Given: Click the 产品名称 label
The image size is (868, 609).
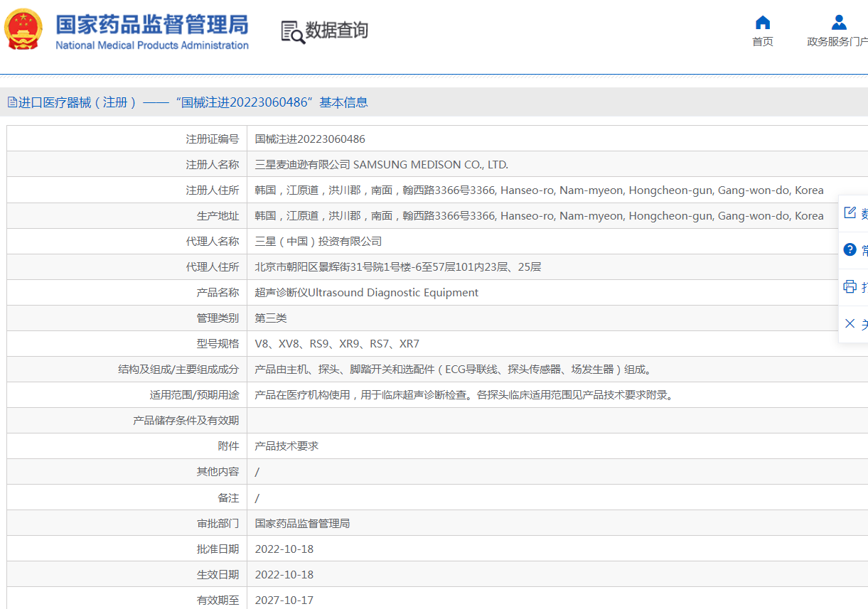Looking at the screenshot, I should coord(218,293).
